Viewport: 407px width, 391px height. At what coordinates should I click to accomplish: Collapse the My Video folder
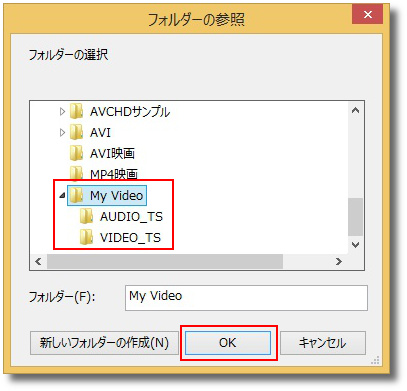(62, 196)
